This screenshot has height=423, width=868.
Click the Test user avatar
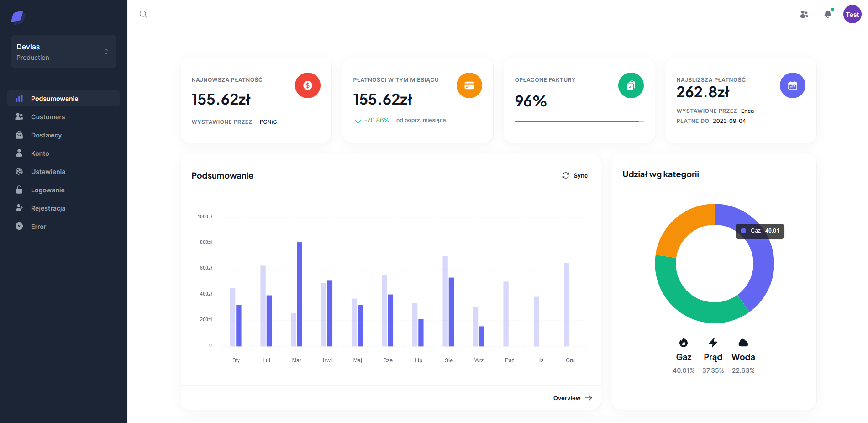[852, 14]
